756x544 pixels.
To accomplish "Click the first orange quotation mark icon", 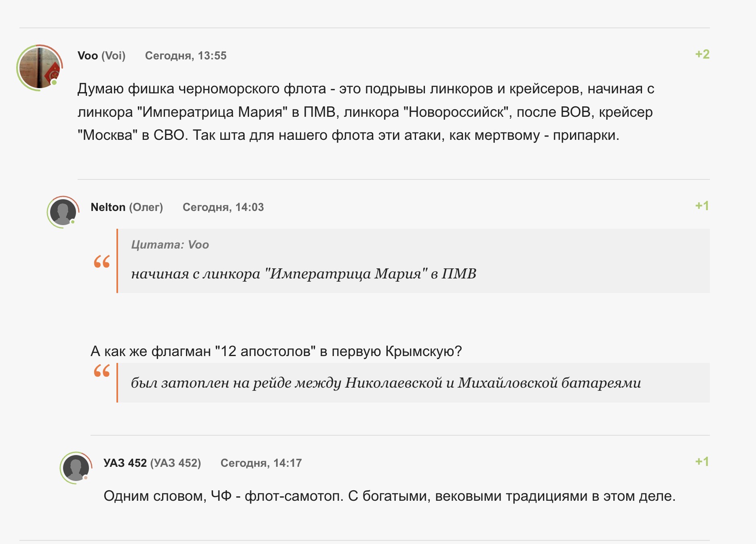I will click(101, 262).
